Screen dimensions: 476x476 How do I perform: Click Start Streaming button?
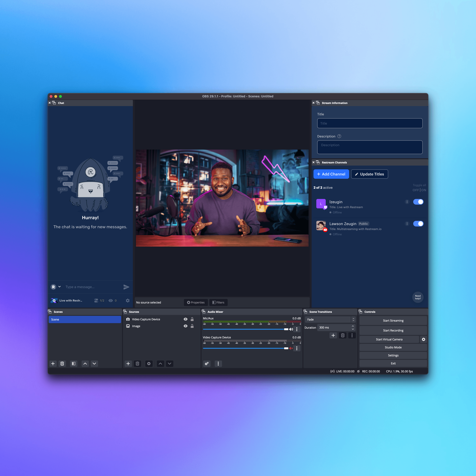(393, 321)
